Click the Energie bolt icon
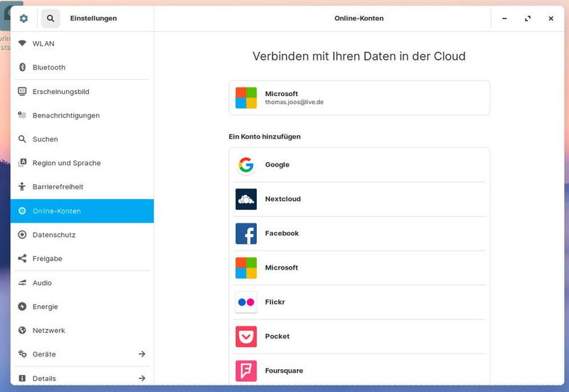Image resolution: width=569 pixels, height=392 pixels. click(22, 307)
